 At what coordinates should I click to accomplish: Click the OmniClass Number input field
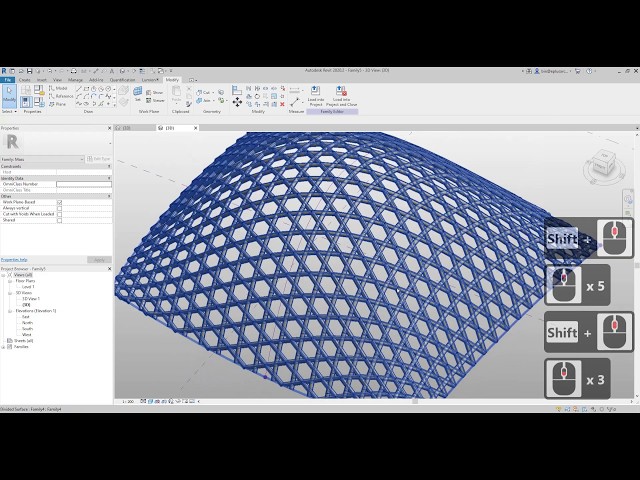point(84,184)
